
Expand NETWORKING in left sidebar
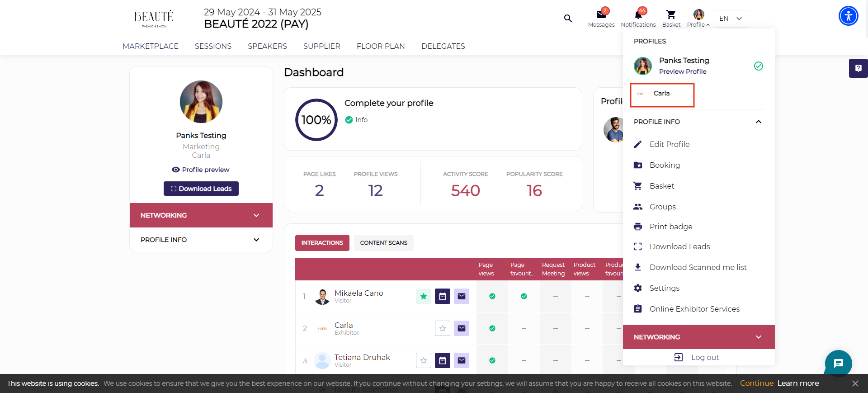tap(201, 215)
